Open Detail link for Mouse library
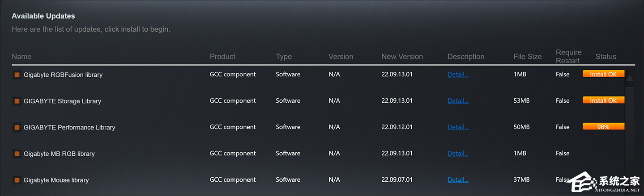 458,180
